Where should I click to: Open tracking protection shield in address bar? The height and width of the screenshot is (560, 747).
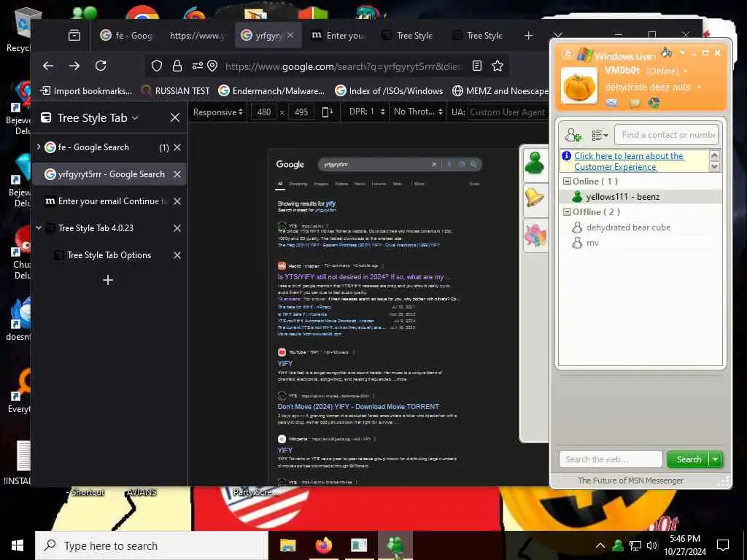157,66
